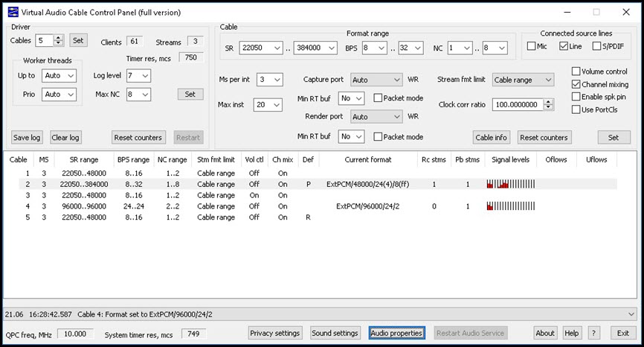Select Cable 2 row with ExtPCM/48000 format

(318, 184)
